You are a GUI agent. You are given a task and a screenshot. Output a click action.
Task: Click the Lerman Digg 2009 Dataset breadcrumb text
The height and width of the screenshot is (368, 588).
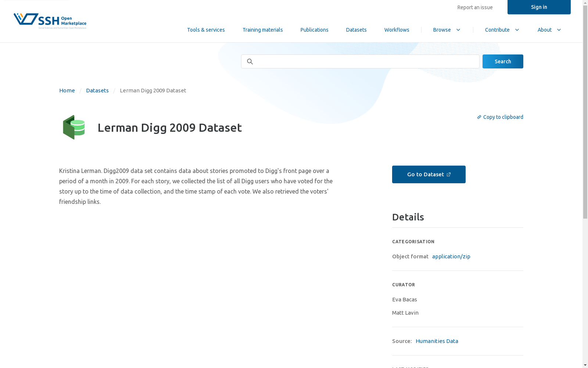pyautogui.click(x=153, y=91)
